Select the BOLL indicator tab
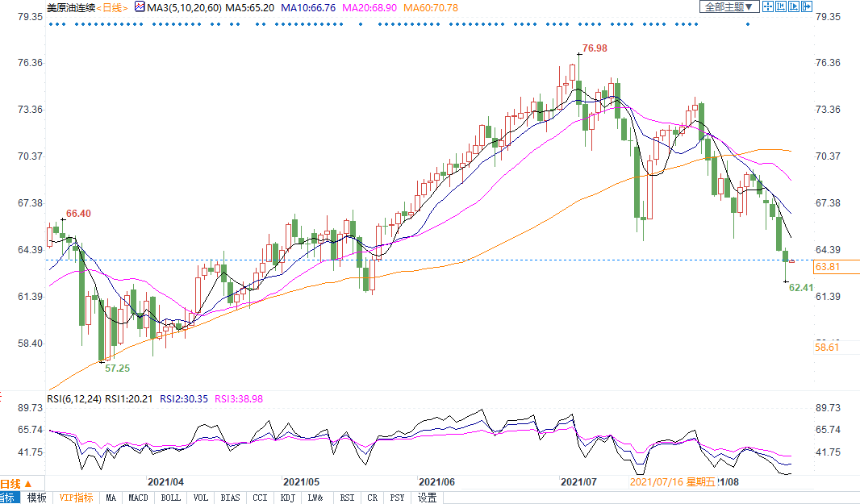This screenshot has height=504, width=860. (170, 498)
